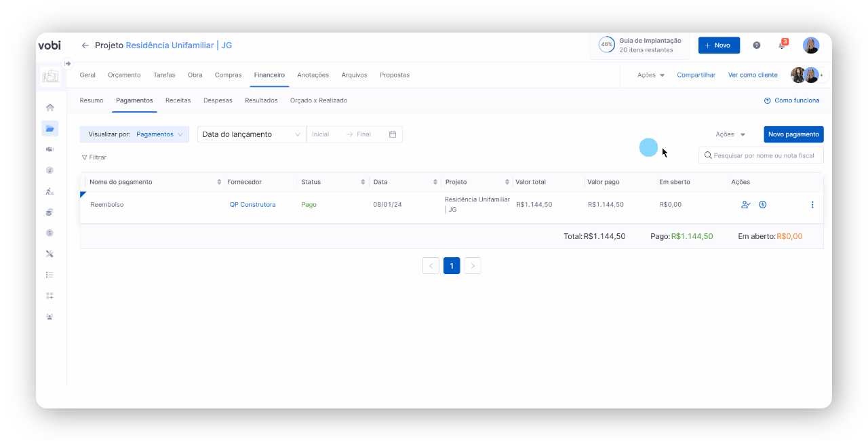868x441 pixels.
Task: Open the handshake icon in sidebar
Action: tap(50, 149)
